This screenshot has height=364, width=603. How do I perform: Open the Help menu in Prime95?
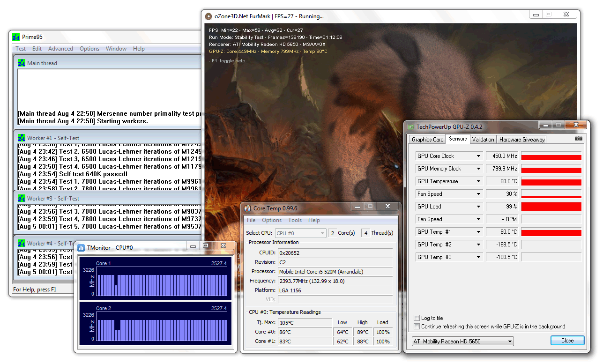(139, 49)
